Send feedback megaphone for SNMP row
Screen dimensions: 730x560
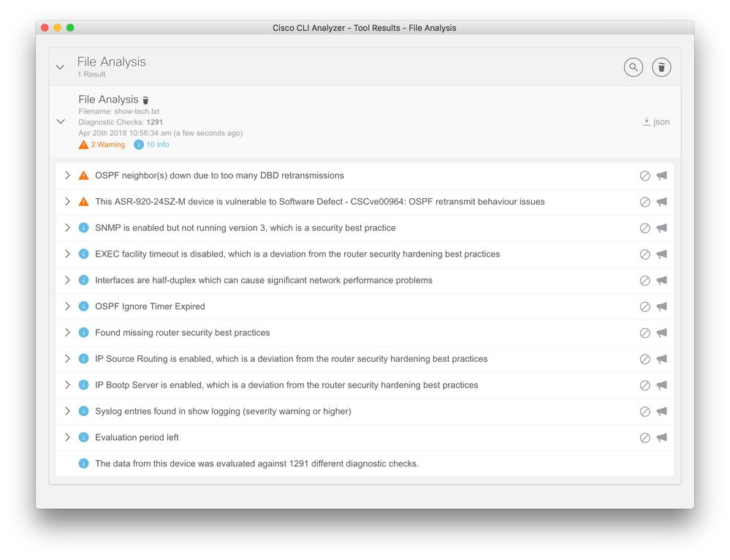pos(661,228)
